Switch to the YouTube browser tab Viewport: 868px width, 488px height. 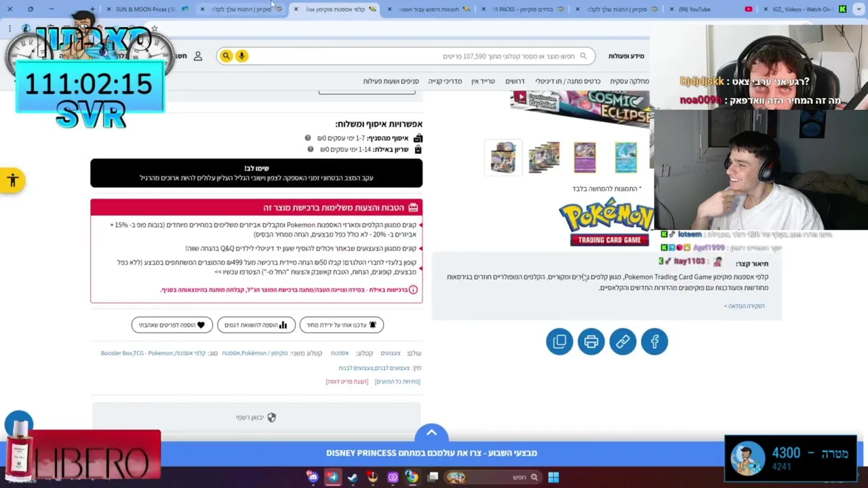pos(712,9)
